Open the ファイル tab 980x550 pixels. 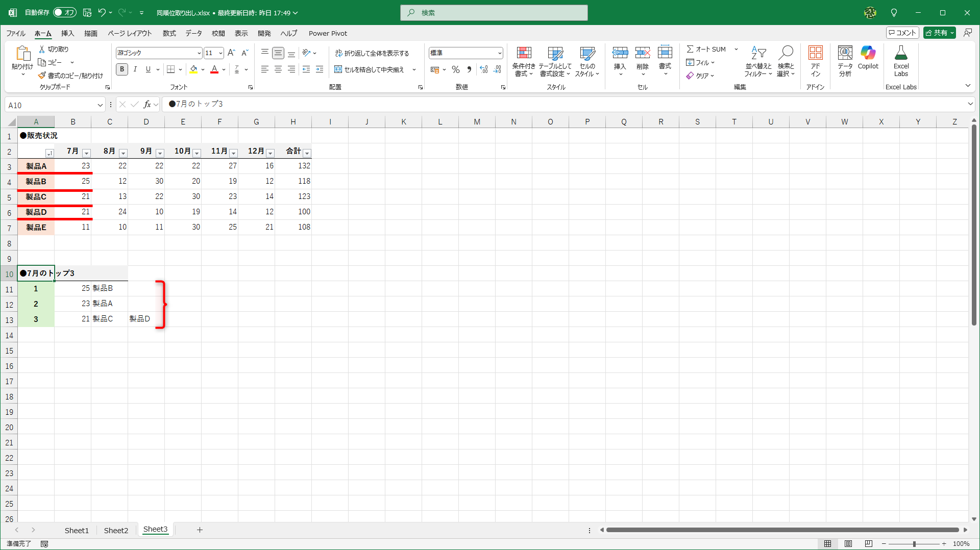tap(16, 33)
